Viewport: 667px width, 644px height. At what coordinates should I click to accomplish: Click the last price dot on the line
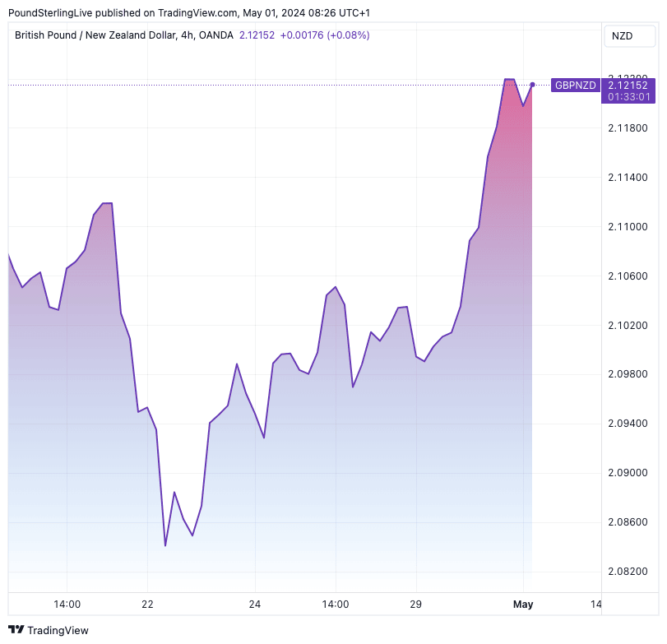click(x=533, y=85)
